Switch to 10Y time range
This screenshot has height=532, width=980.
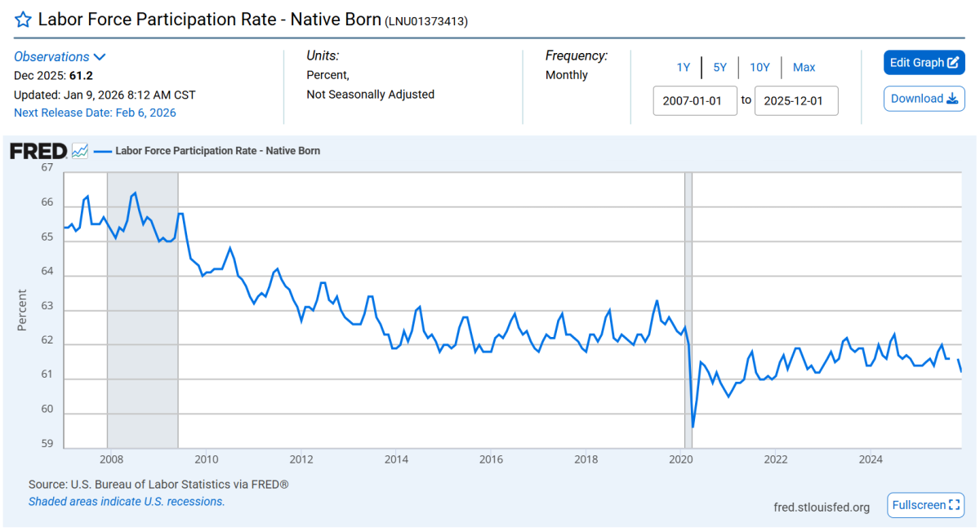click(759, 68)
